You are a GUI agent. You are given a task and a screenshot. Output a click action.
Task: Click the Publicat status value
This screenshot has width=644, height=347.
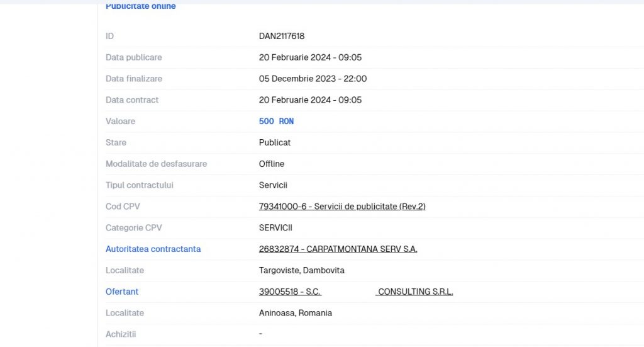tap(275, 143)
